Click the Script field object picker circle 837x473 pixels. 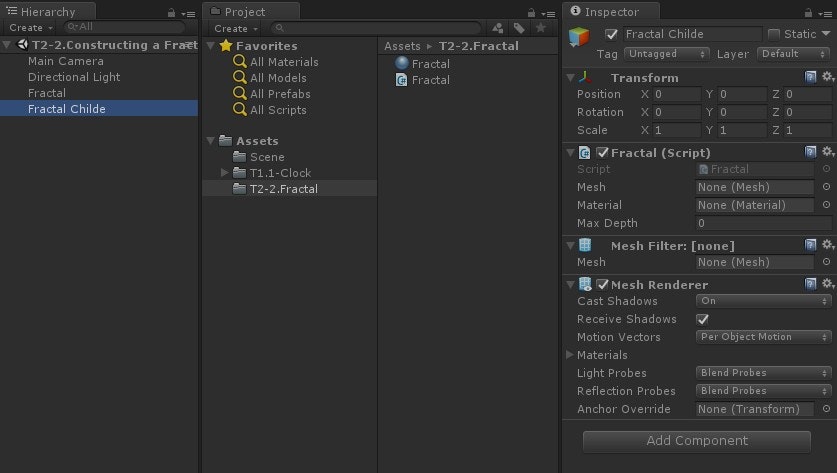[826, 169]
